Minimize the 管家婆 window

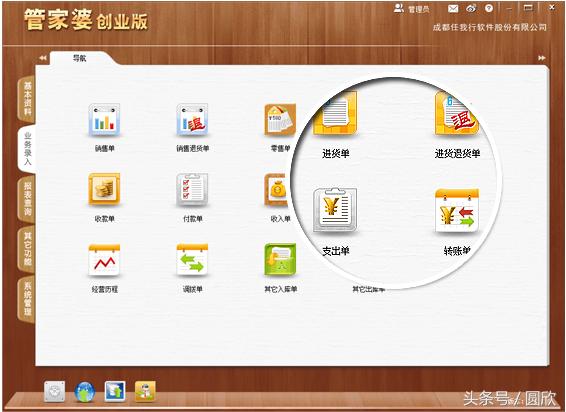(x=510, y=8)
